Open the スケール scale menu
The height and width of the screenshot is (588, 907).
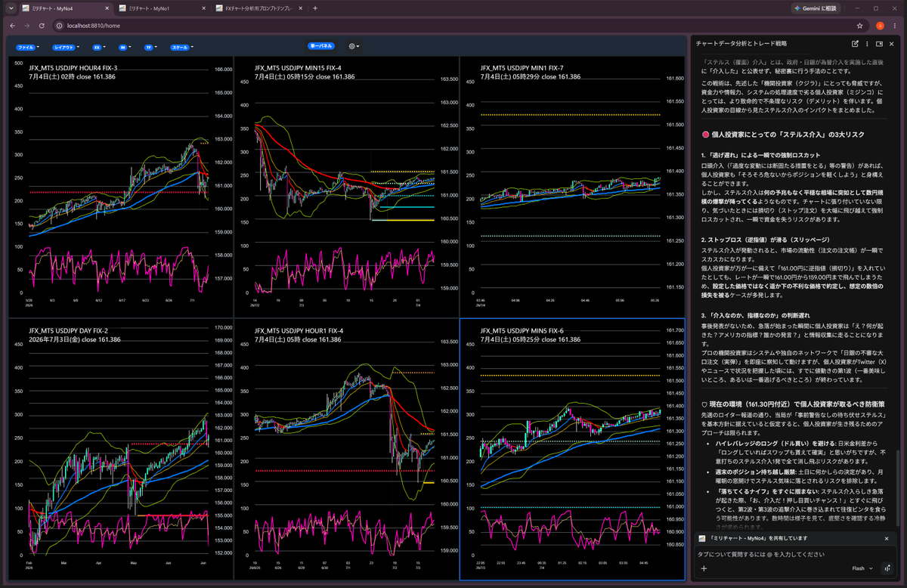pos(182,47)
